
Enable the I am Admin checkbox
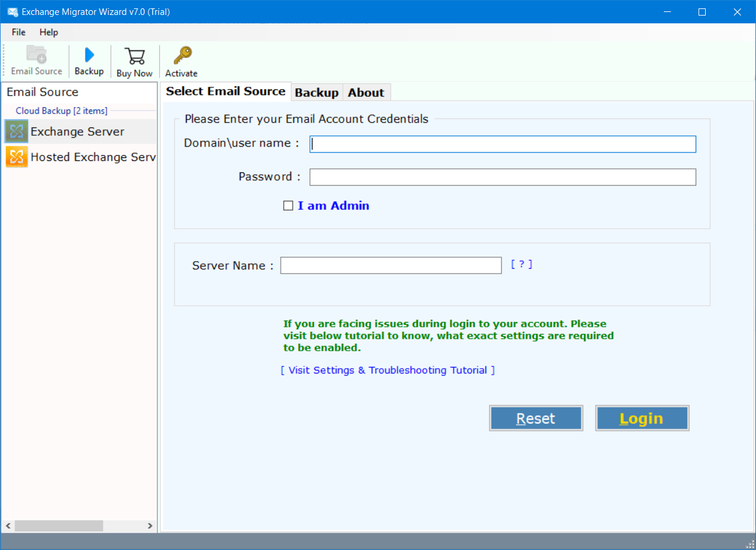288,206
